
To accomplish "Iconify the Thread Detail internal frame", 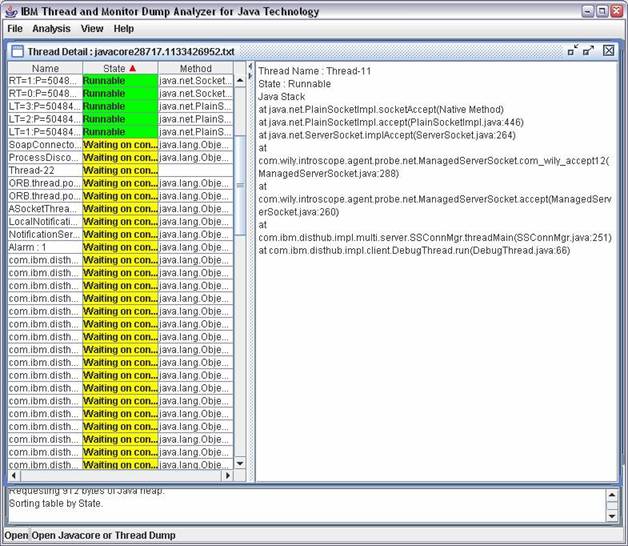I will click(x=573, y=50).
